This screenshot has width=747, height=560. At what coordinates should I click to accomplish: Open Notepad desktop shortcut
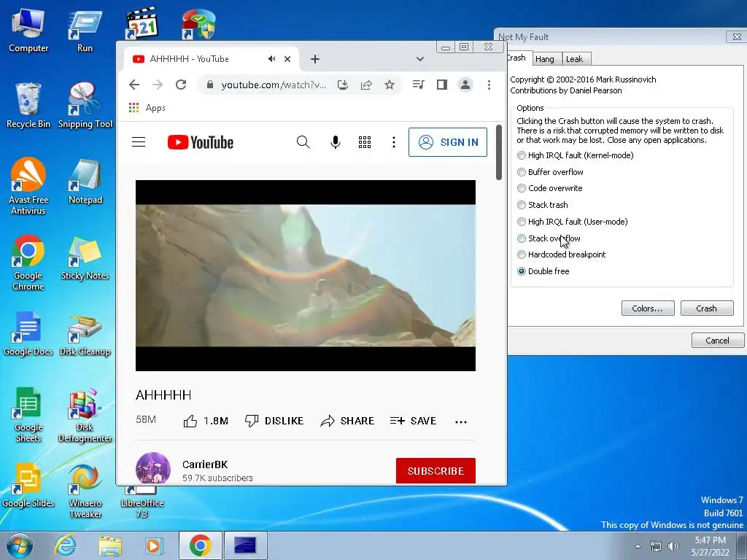85,182
